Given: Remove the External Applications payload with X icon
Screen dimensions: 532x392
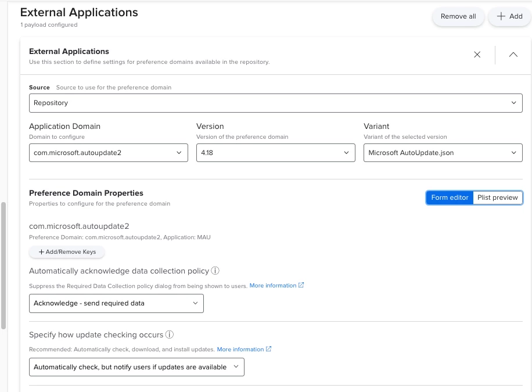Looking at the screenshot, I should click(477, 55).
